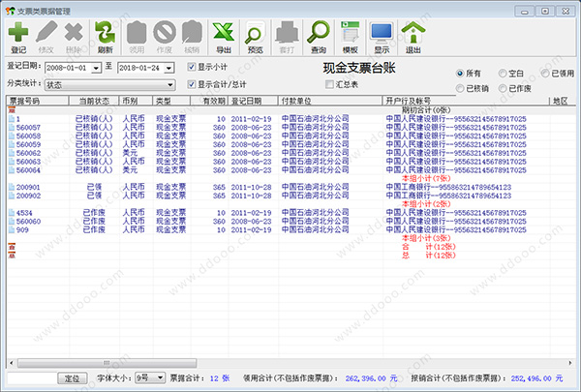The width and height of the screenshot is (581, 392).
Task: Select ticket number 560058 cell
Action: pos(28,136)
